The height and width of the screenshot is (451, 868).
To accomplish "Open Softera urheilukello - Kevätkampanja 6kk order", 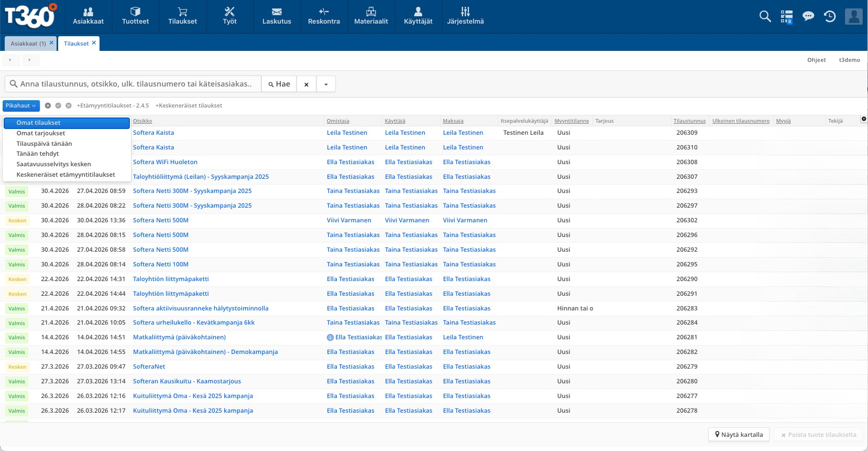I will point(194,323).
